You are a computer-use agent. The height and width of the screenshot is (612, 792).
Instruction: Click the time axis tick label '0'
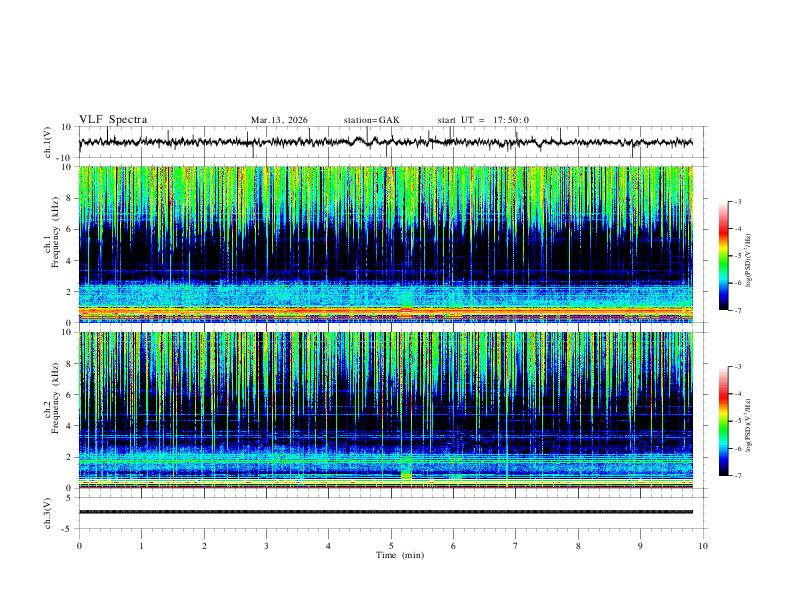pyautogui.click(x=79, y=546)
